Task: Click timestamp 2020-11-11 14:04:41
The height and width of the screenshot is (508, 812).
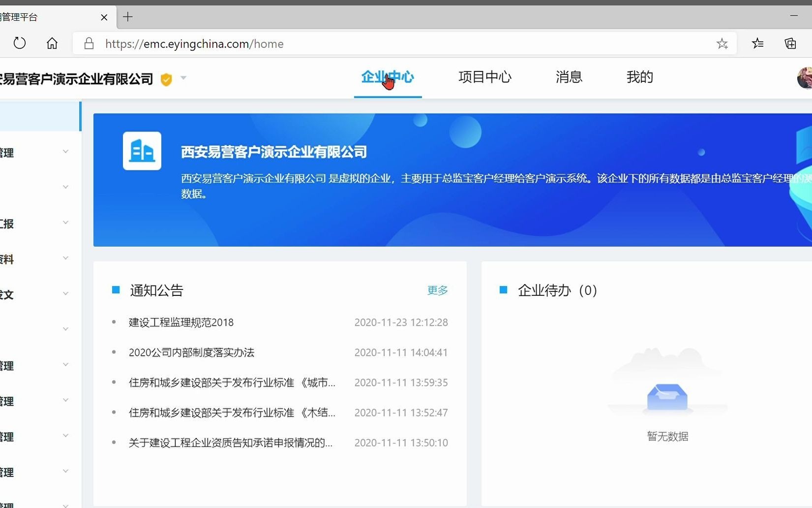Action: (401, 352)
